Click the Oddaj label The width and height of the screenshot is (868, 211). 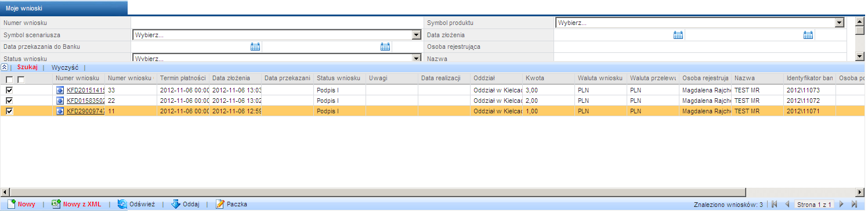click(x=191, y=205)
